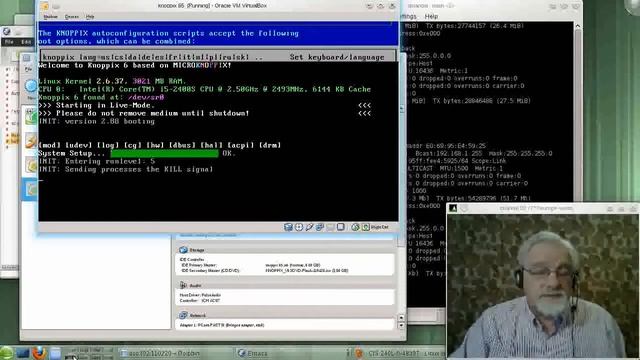This screenshot has width=640, height=360.
Task: Open the Machine menu in VirtualBox VM window
Action: [x=51, y=17]
